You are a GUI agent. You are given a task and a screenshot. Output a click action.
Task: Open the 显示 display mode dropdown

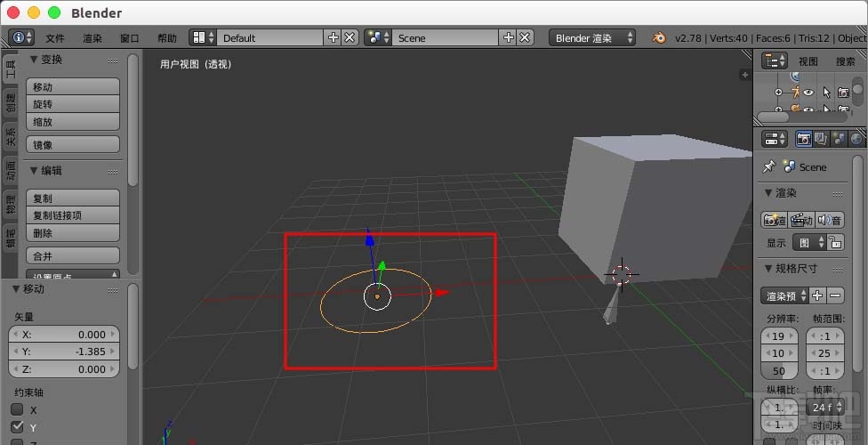coord(810,242)
